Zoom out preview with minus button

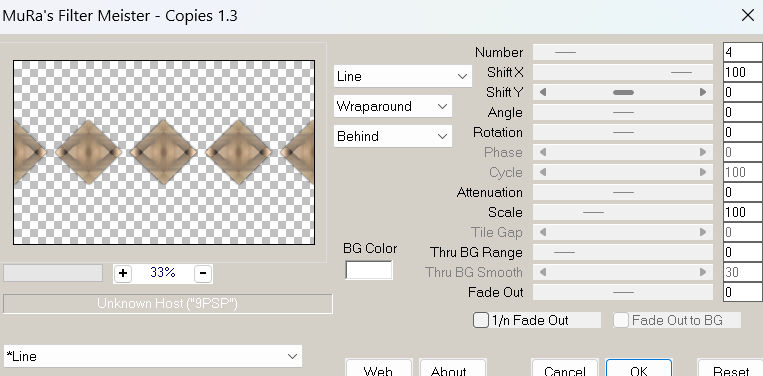(203, 273)
